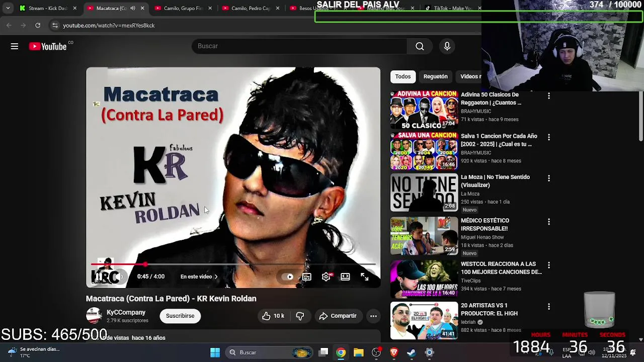Screen dimensions: 644x362
Task: Close the 'Camilo, Grupo Firme' tab
Action: click(210, 8)
